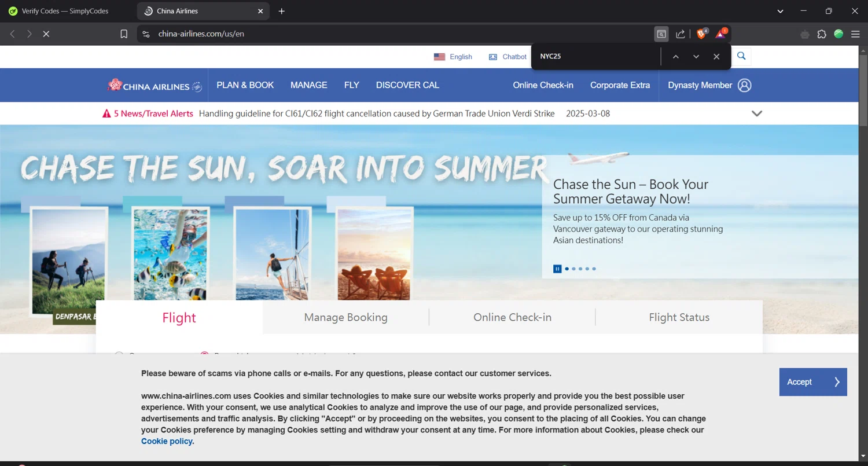Open Corporate Extra link

(x=620, y=85)
